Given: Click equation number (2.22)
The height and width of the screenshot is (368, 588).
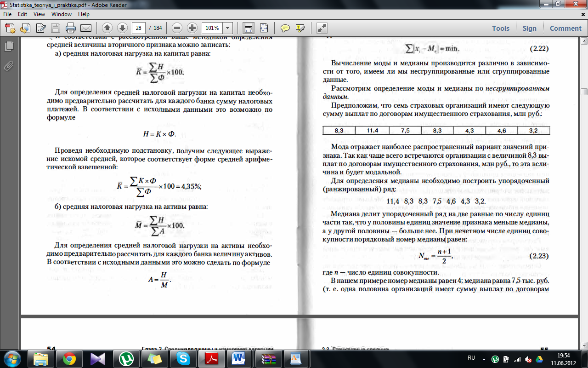Looking at the screenshot, I should (x=539, y=49).
